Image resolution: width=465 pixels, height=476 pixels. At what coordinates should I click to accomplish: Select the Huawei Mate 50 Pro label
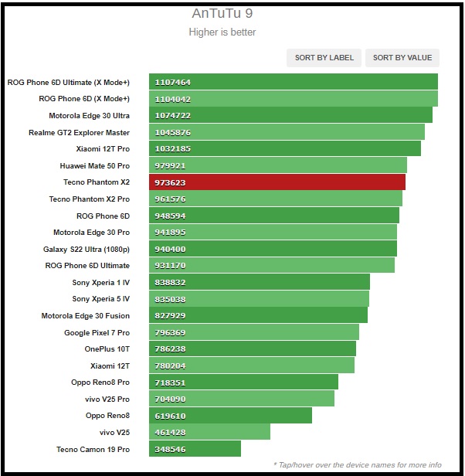pos(94,165)
